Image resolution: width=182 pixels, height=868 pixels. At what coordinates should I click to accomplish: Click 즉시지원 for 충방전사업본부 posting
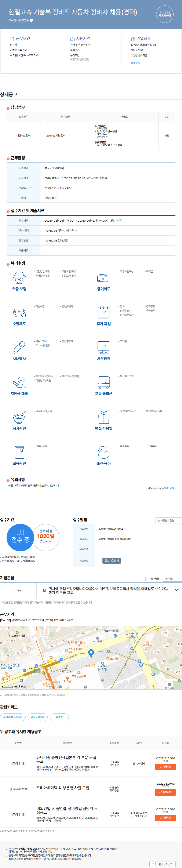pos(165,767)
